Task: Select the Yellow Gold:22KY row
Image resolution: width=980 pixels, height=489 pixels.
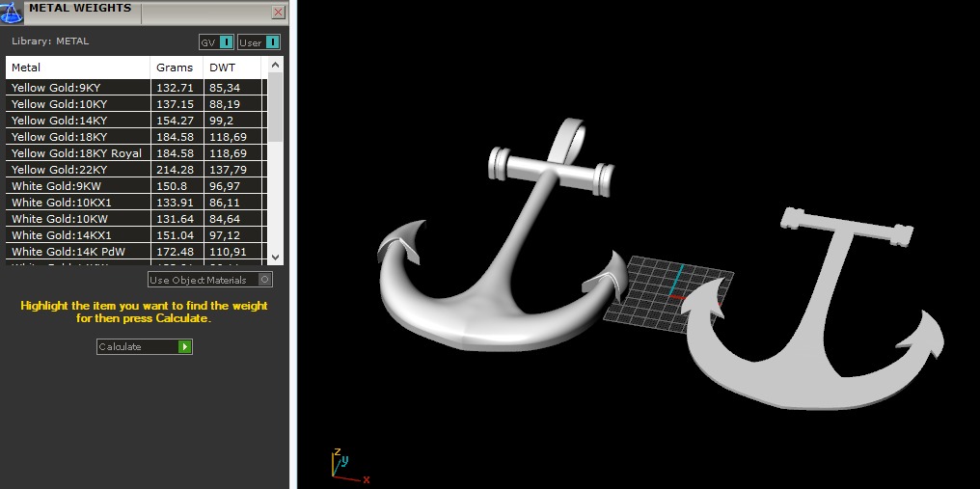Action: click(x=136, y=170)
